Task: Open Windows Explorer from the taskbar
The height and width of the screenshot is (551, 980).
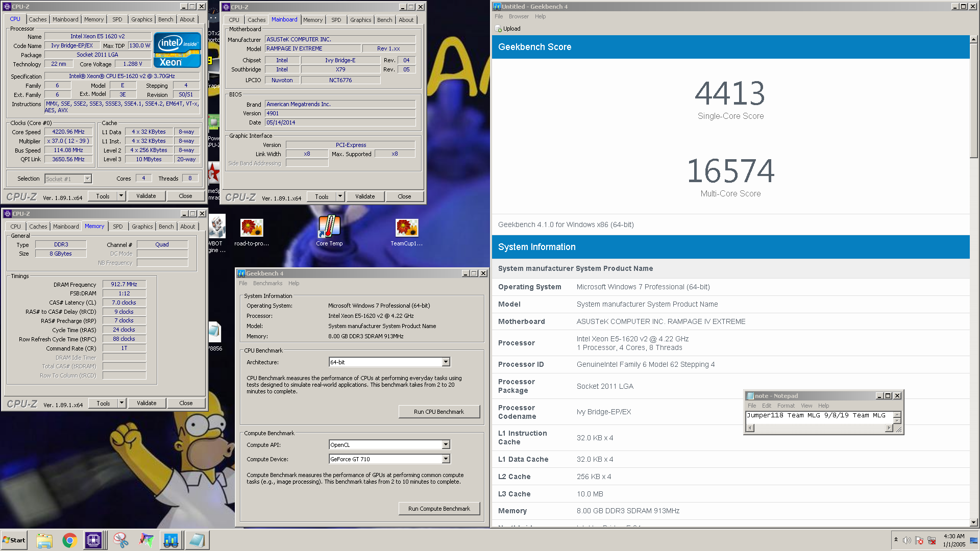Action: [x=44, y=540]
